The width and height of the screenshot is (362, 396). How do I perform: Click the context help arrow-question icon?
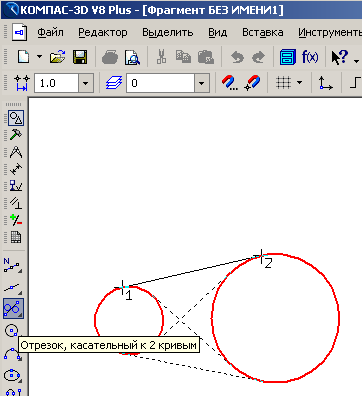340,57
